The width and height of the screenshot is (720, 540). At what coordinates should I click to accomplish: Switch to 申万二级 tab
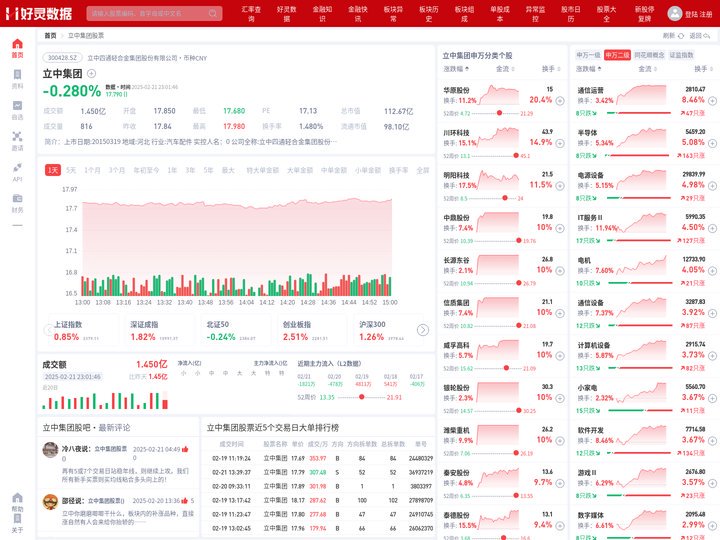[617, 55]
